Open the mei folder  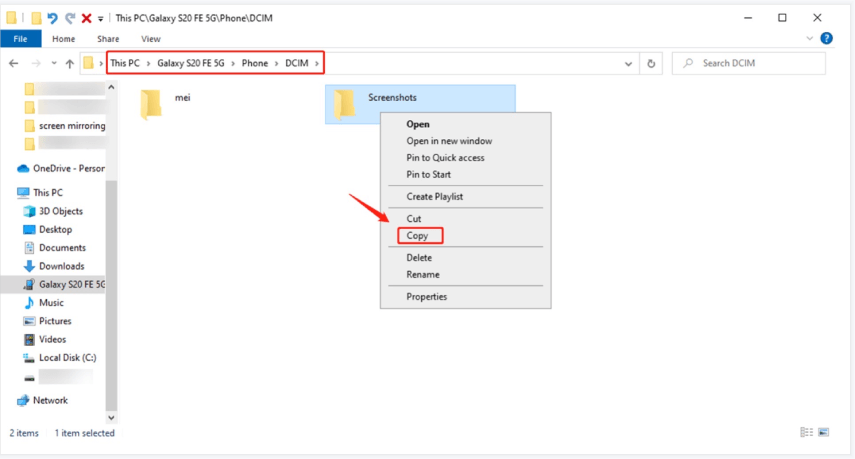point(152,103)
